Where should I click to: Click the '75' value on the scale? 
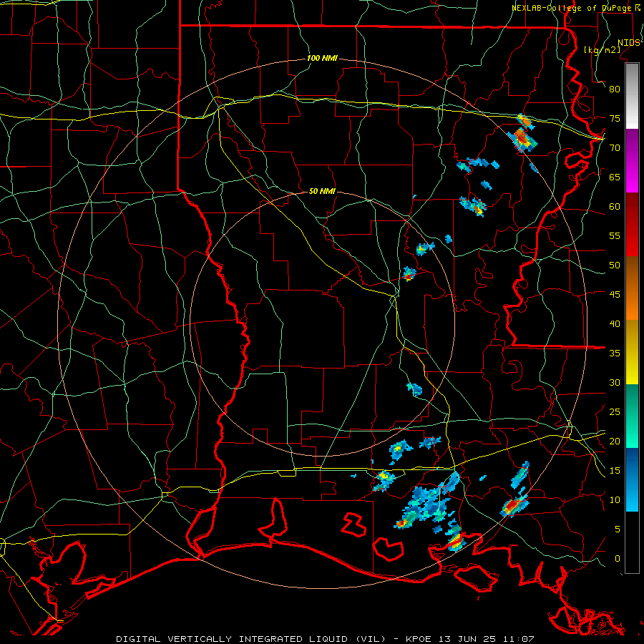pos(615,118)
